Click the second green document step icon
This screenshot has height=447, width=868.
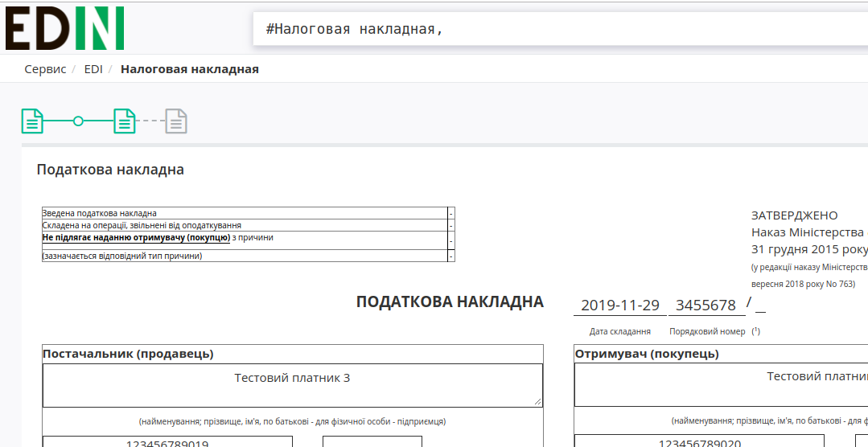point(125,121)
